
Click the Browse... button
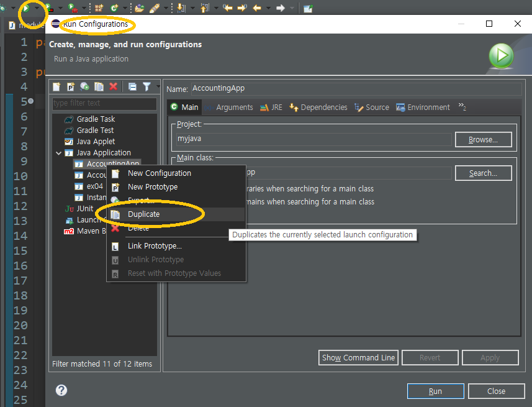(483, 140)
